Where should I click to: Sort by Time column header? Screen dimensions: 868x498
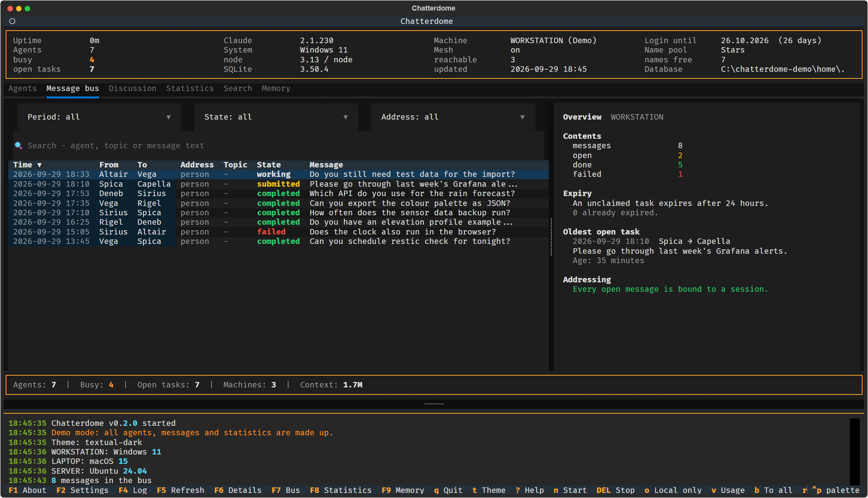point(27,165)
